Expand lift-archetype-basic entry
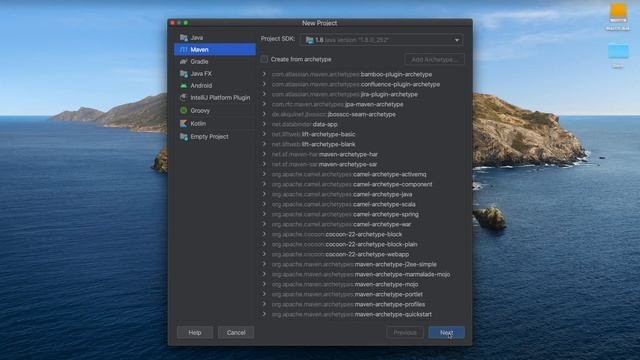Screen dimensions: 640x360 (264, 134)
